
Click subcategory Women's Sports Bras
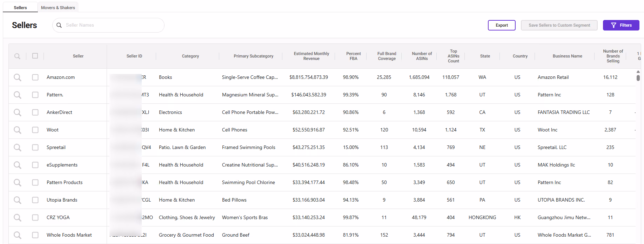click(x=245, y=217)
